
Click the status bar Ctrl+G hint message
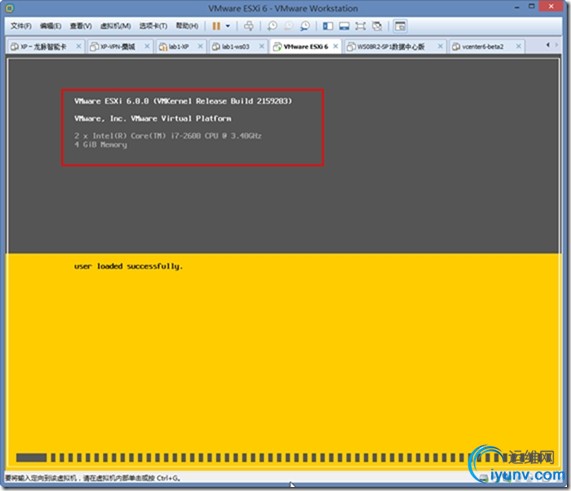tap(92, 478)
